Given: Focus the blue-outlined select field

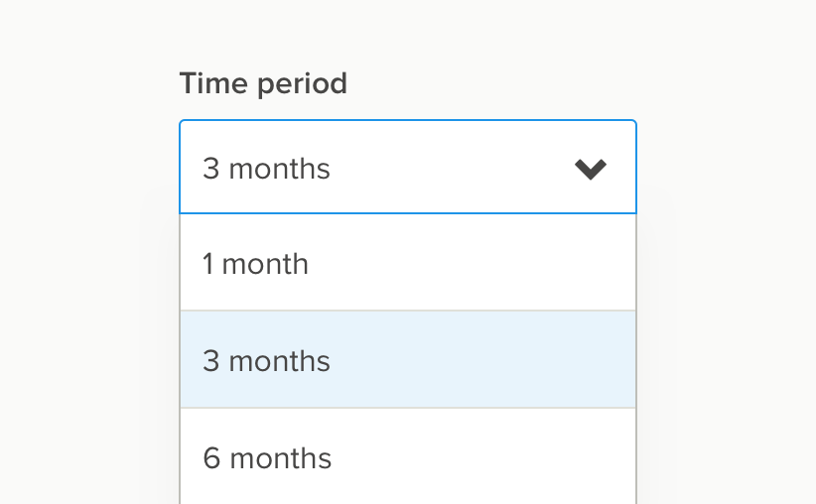Looking at the screenshot, I should pyautogui.click(x=407, y=168).
